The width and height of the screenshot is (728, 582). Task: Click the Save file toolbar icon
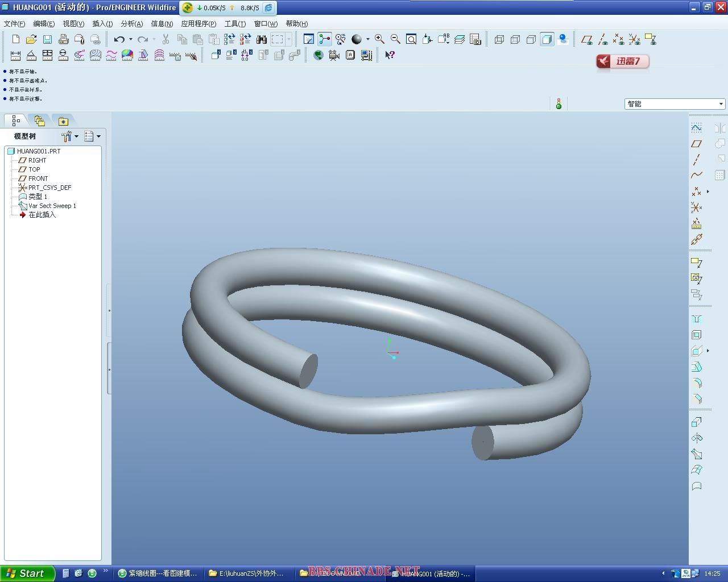tap(47, 39)
